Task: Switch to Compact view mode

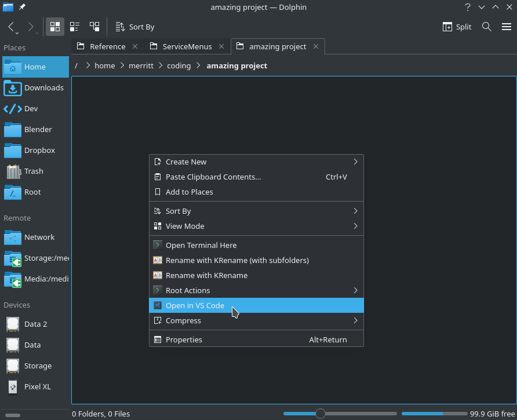Action: [75, 27]
